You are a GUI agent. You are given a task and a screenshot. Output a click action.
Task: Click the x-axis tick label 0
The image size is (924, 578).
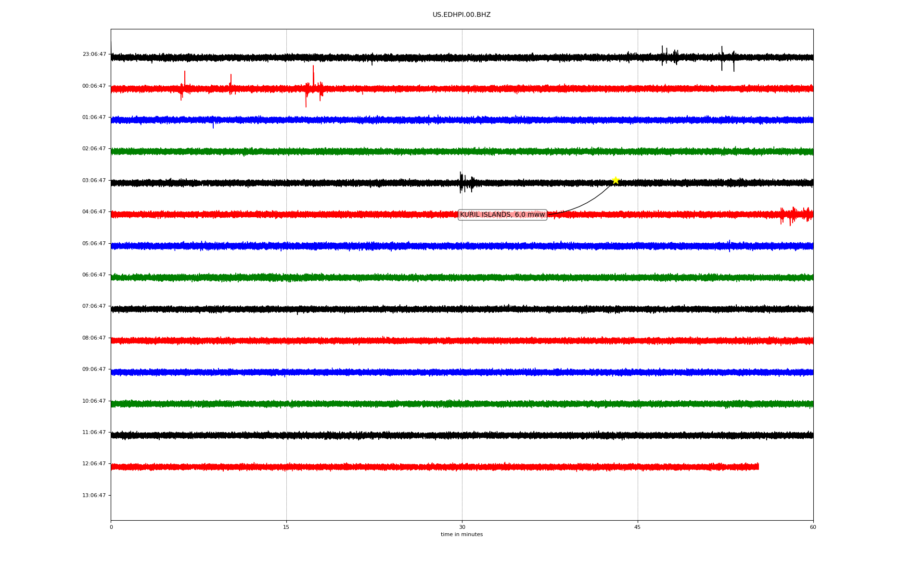[111, 527]
